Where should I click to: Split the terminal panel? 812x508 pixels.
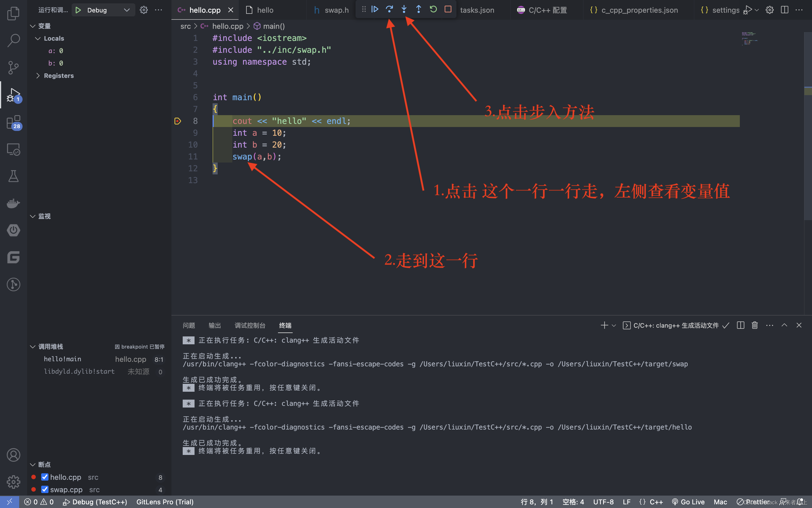(741, 325)
